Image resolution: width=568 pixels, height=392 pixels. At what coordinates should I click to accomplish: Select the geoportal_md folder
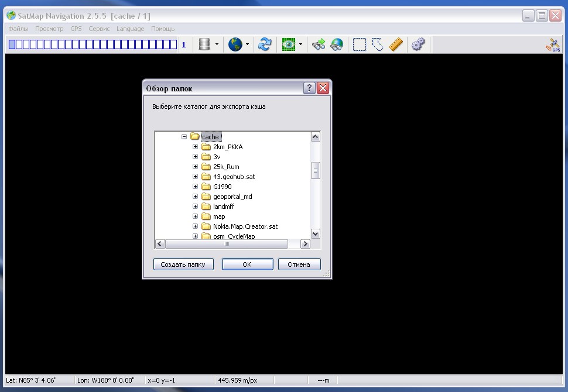pos(232,197)
